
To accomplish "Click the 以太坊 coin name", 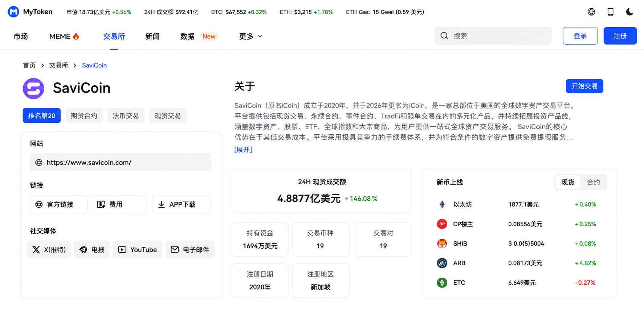I will click(462, 204).
